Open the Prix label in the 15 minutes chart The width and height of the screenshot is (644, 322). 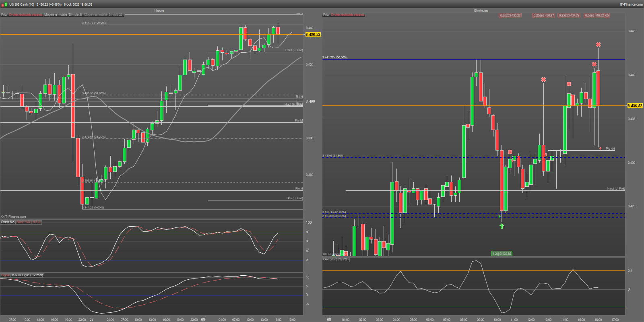point(326,15)
